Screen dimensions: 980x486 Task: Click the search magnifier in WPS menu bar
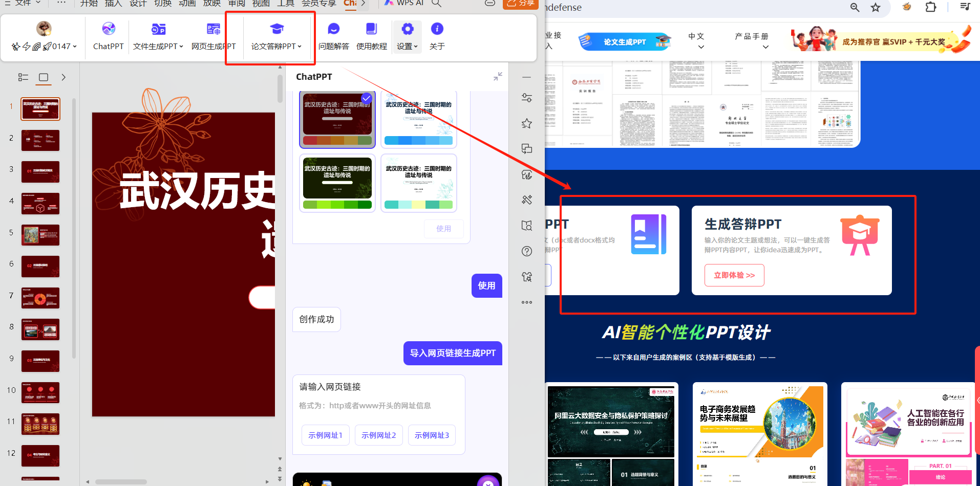pos(436,3)
